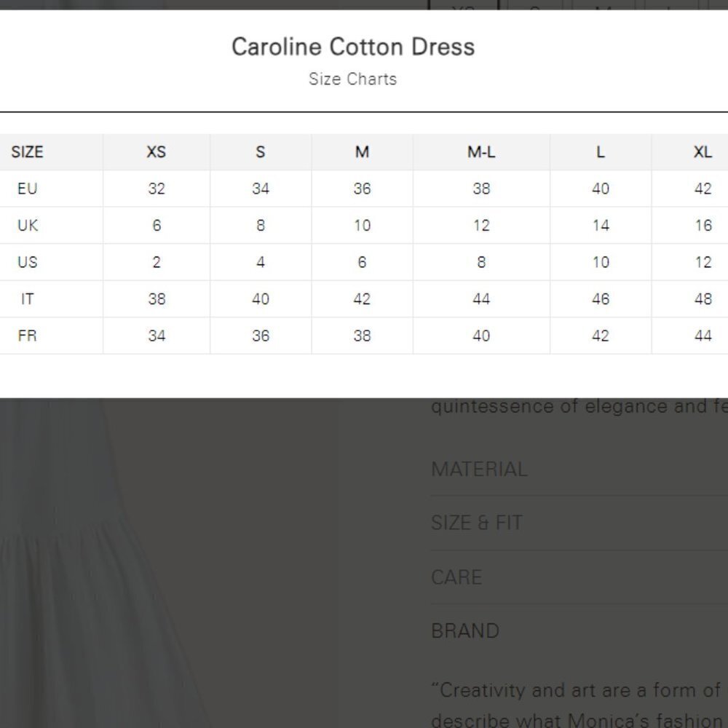728x728 pixels.
Task: Click FR size 40 in M-L column
Action: tap(481, 335)
